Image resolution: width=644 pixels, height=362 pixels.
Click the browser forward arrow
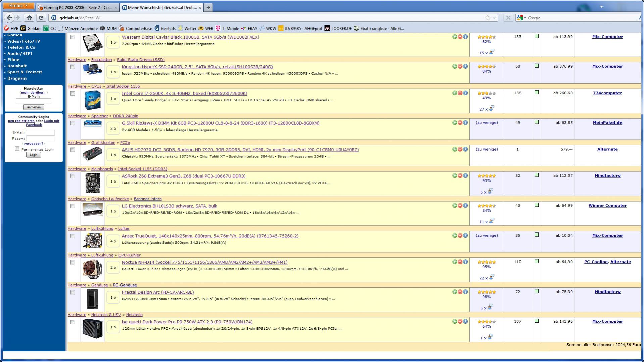(18, 18)
